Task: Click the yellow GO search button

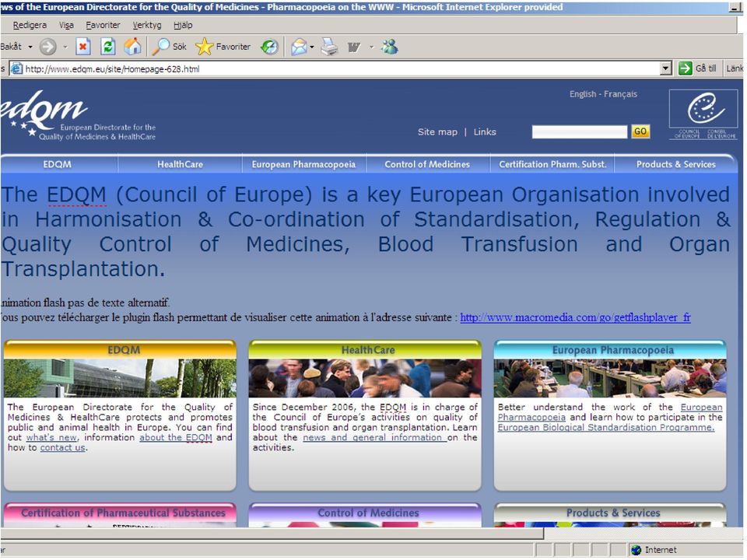Action: click(640, 131)
